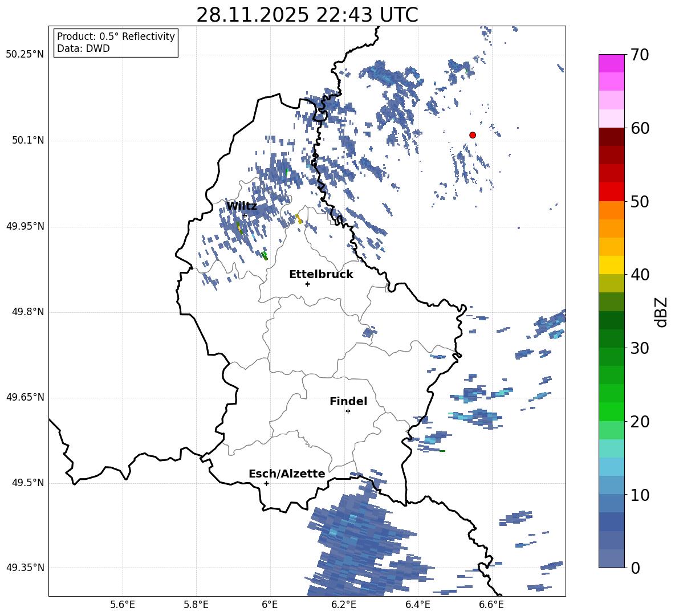The image size is (675, 616).
Task: Click the magenta swatch atop the colorbar
Action: 611,63
